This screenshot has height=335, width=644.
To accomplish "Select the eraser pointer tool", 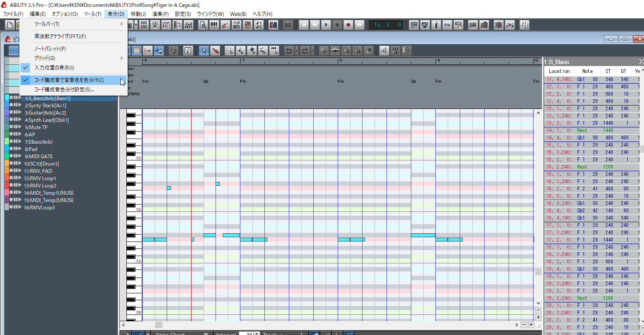I will tap(252, 51).
